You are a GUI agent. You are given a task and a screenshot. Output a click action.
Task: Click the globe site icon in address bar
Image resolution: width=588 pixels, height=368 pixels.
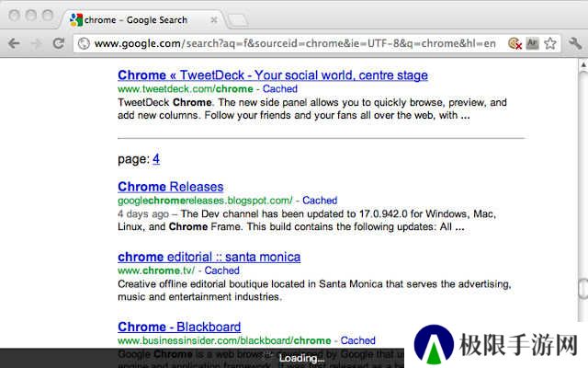[x=84, y=43]
